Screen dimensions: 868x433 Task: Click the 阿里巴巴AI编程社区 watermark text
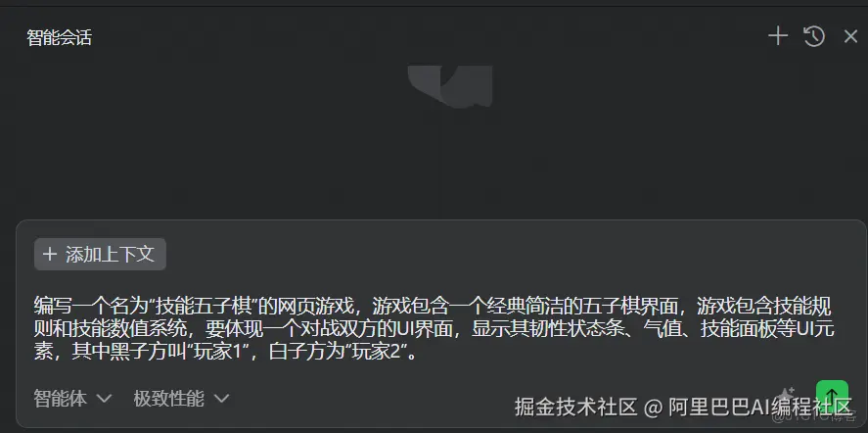(x=760, y=407)
